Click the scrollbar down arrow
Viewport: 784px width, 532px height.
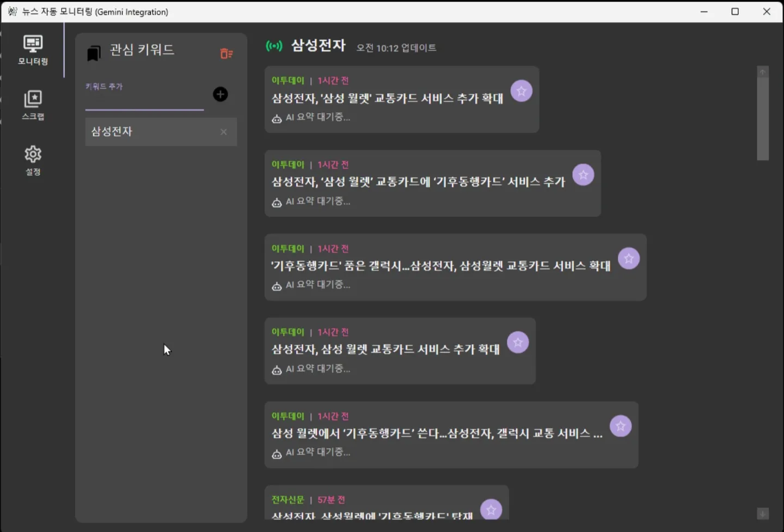[763, 513]
